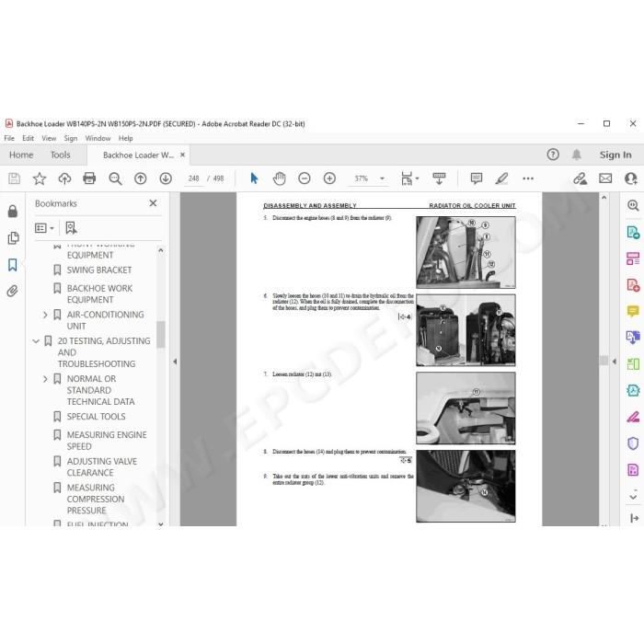Screen dimensions: 644x644
Task: Show more tools chevron in right pane
Action: (633, 497)
